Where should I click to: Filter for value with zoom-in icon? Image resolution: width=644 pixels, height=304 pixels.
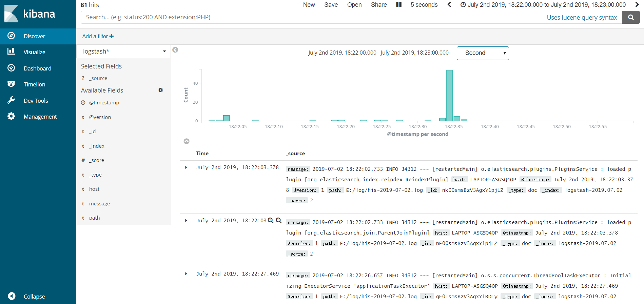pos(271,220)
